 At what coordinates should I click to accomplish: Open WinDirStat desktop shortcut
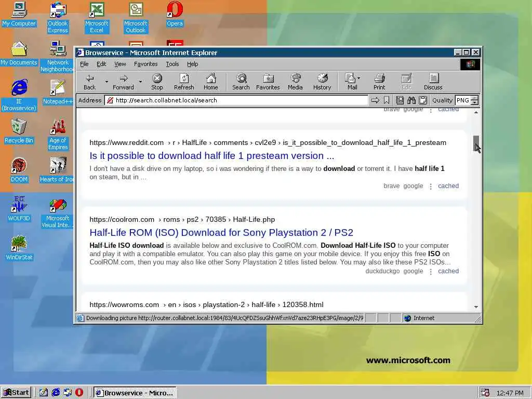[x=19, y=248]
